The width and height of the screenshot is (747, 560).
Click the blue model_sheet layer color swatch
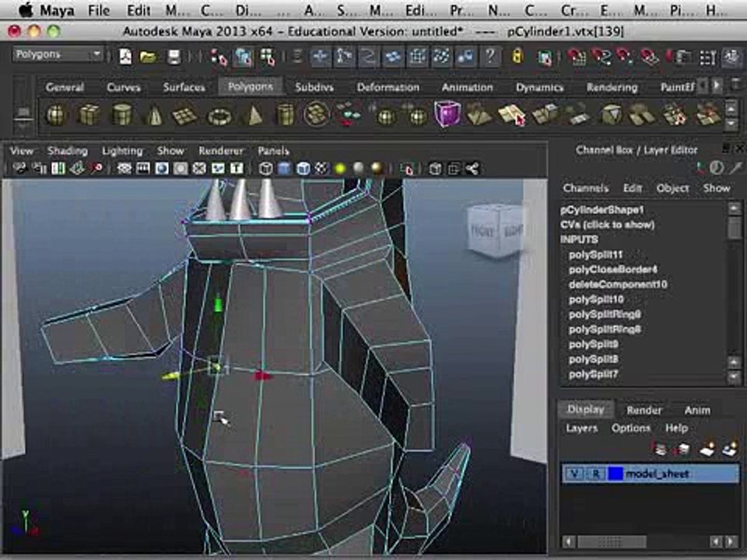615,474
